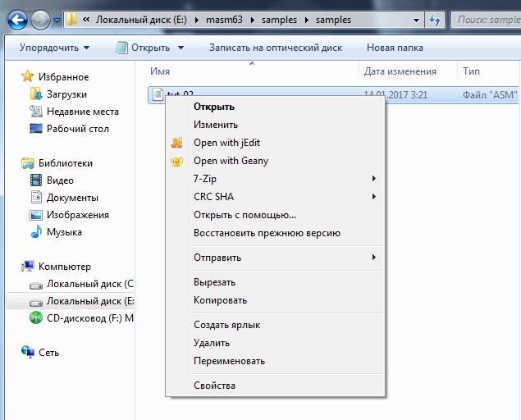The width and height of the screenshot is (521, 420).
Task: Click the Сеть network icon
Action: [x=28, y=351]
